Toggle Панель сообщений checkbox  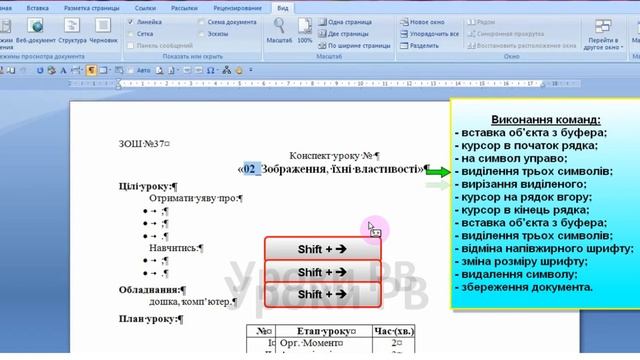click(x=130, y=46)
